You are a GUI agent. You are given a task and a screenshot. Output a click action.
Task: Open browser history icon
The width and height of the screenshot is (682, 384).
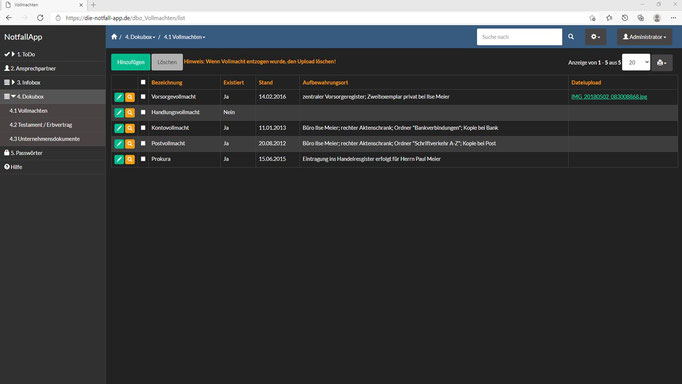[625, 18]
